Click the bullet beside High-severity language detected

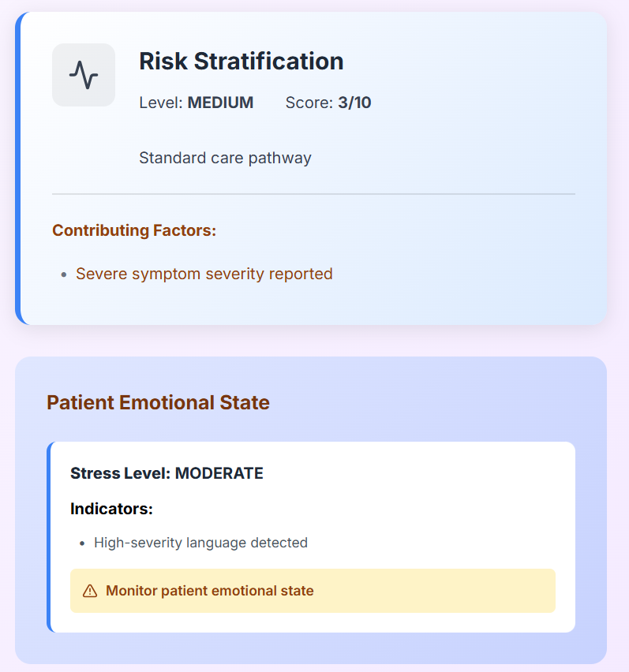click(82, 543)
